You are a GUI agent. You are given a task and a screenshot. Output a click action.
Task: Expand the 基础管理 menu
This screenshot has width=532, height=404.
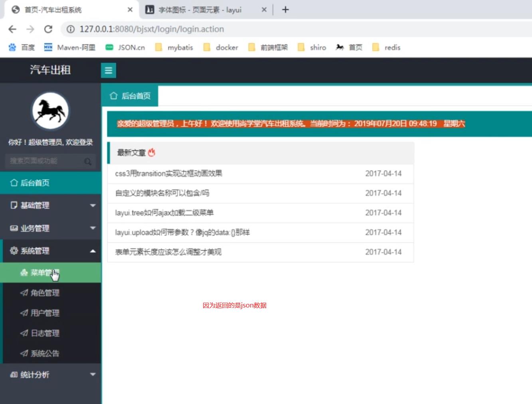(50, 205)
